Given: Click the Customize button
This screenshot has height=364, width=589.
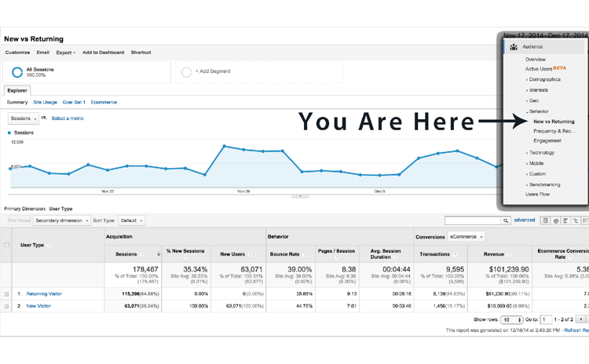Looking at the screenshot, I should 17,53.
